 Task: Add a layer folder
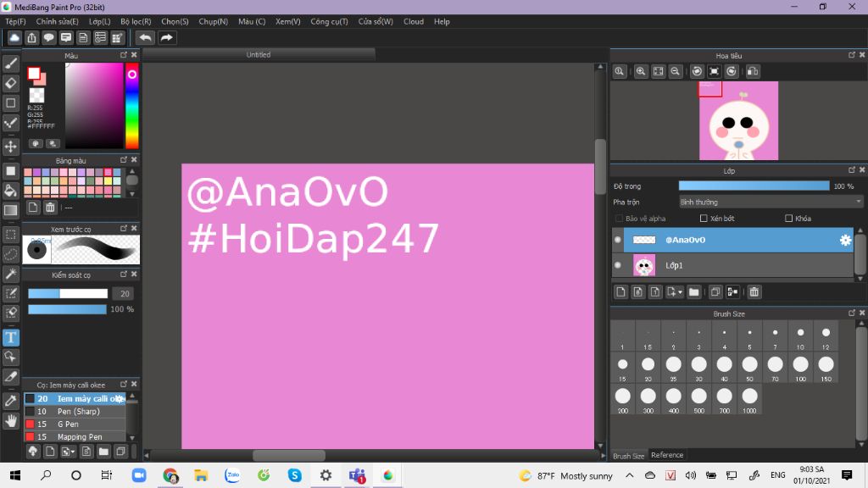tap(693, 291)
